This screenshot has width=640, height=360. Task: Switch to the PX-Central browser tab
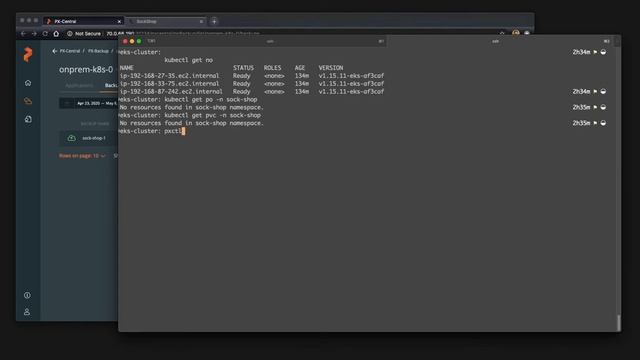point(84,21)
